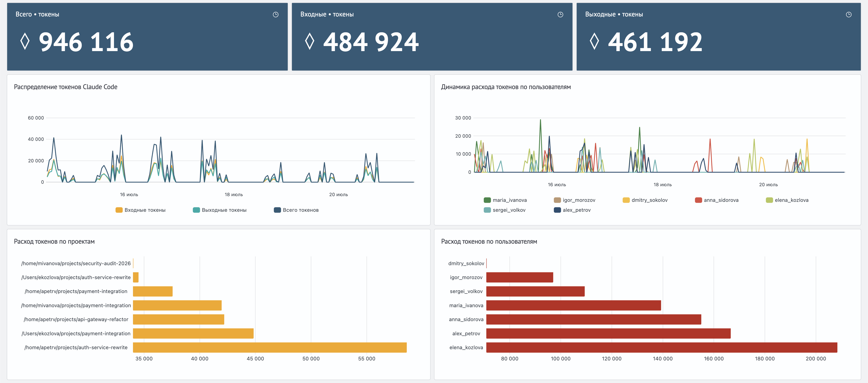Select the alex_petrov bar in user spend chart
This screenshot has width=868, height=383.
[609, 333]
